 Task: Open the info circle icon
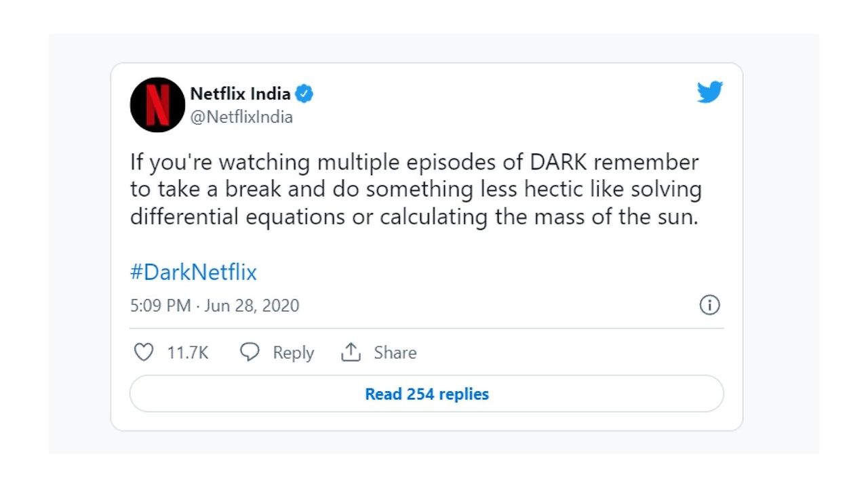click(x=710, y=306)
